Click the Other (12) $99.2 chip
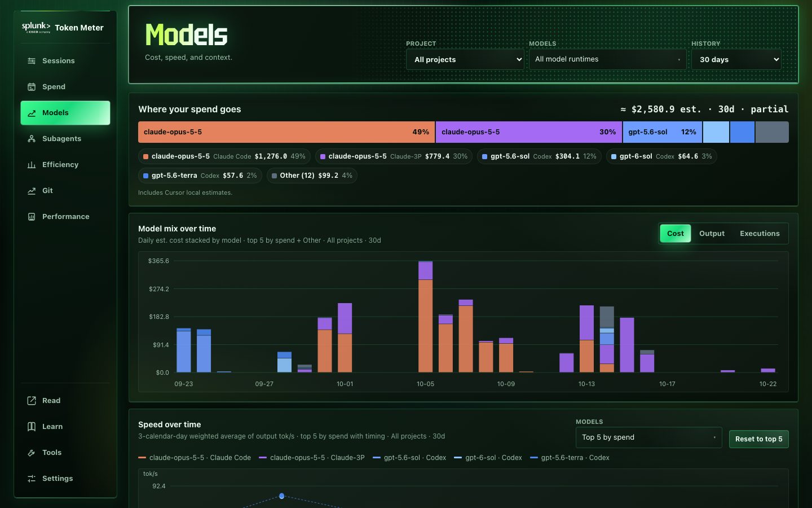The width and height of the screenshot is (812, 508). coord(312,176)
